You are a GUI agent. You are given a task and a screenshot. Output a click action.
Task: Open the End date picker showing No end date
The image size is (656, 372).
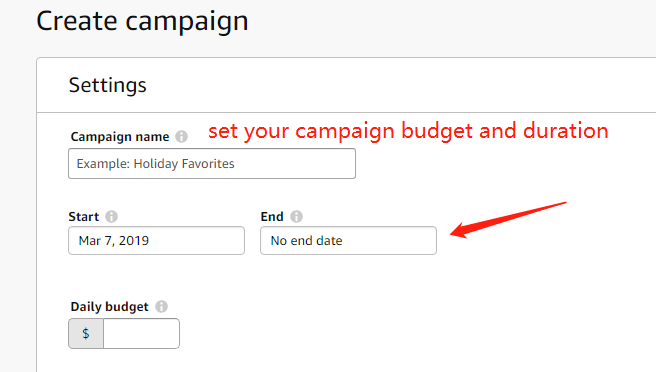pos(348,241)
